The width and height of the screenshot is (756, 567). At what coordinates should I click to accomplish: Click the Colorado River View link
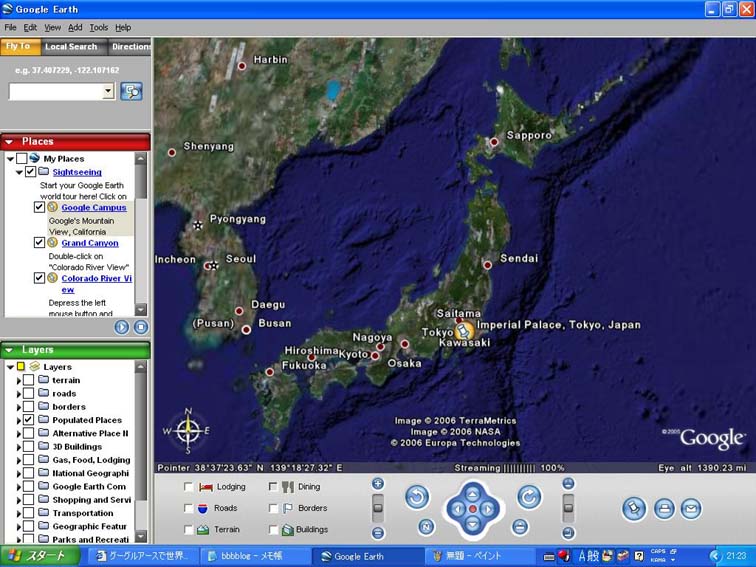pyautogui.click(x=96, y=284)
